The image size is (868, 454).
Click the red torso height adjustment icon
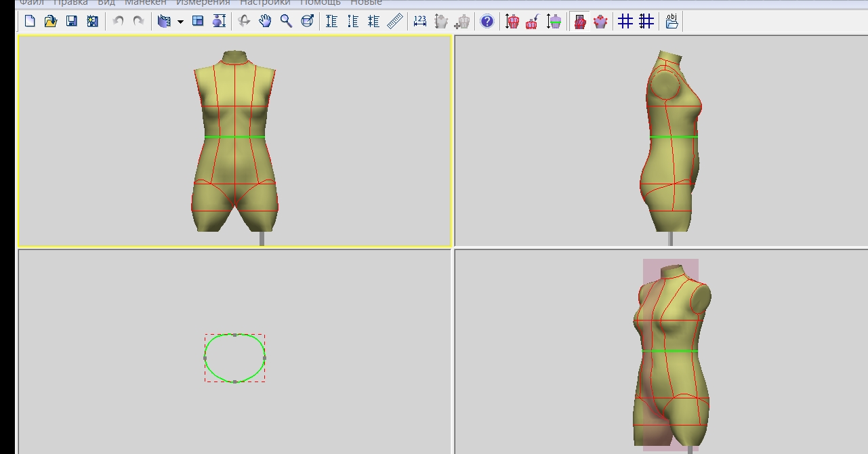pos(512,21)
